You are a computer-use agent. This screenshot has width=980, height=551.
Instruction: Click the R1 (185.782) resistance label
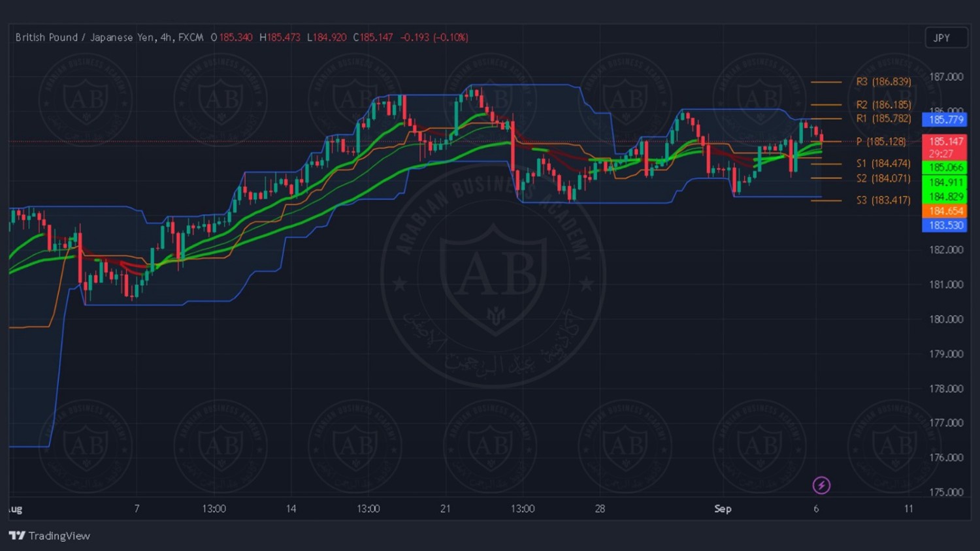pyautogui.click(x=883, y=118)
